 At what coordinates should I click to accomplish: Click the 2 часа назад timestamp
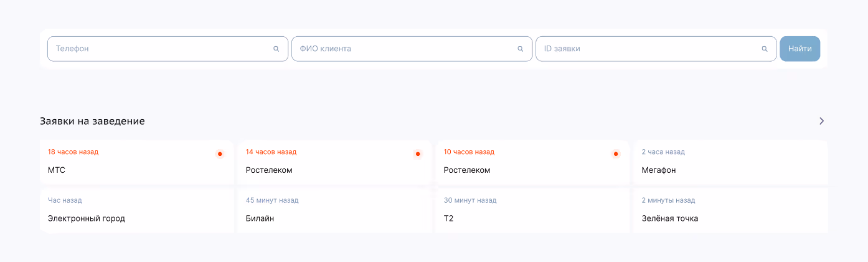click(x=663, y=152)
